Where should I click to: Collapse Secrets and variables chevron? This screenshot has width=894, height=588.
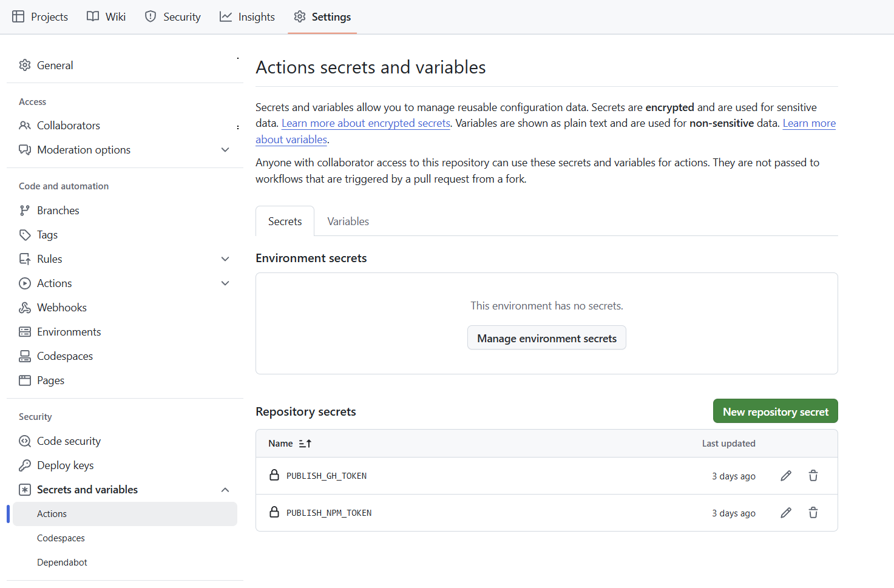tap(225, 490)
